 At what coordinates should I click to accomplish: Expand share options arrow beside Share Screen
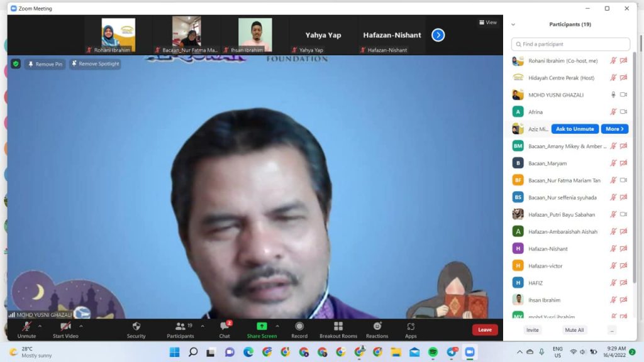click(277, 326)
